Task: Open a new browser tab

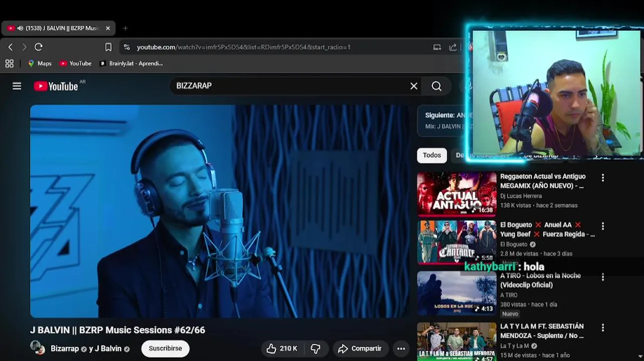Action: (125, 28)
